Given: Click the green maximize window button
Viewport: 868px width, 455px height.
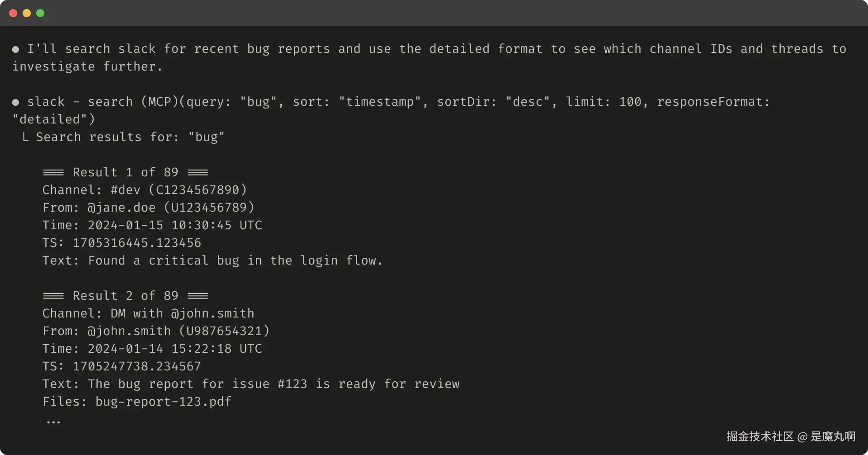Looking at the screenshot, I should (x=40, y=13).
